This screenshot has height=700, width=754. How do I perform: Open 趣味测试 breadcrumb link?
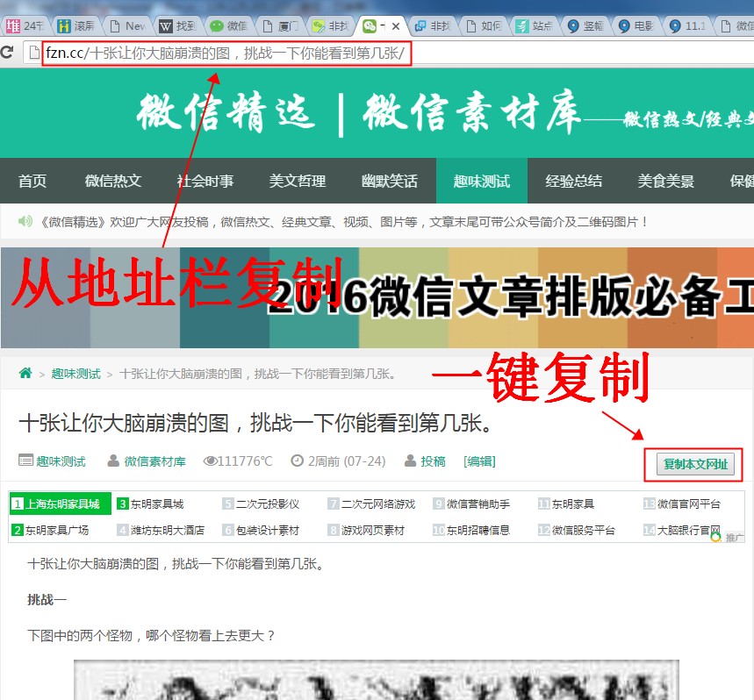pos(76,374)
